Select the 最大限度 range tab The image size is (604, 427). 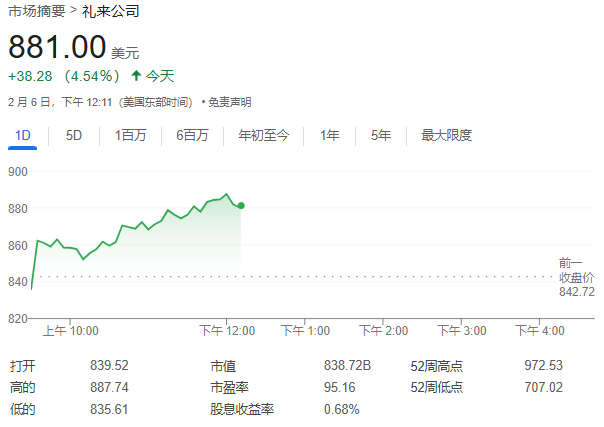tap(446, 135)
